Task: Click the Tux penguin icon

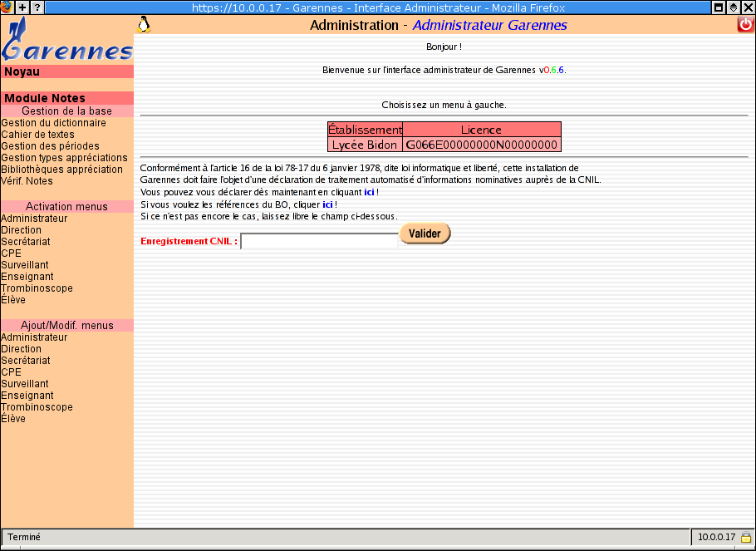Action: pos(144,25)
